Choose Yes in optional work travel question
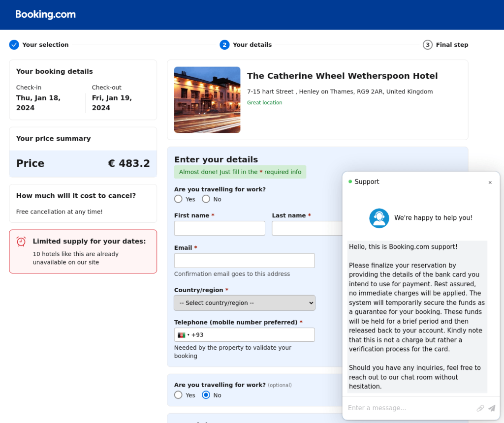504x423 pixels. 178,395
